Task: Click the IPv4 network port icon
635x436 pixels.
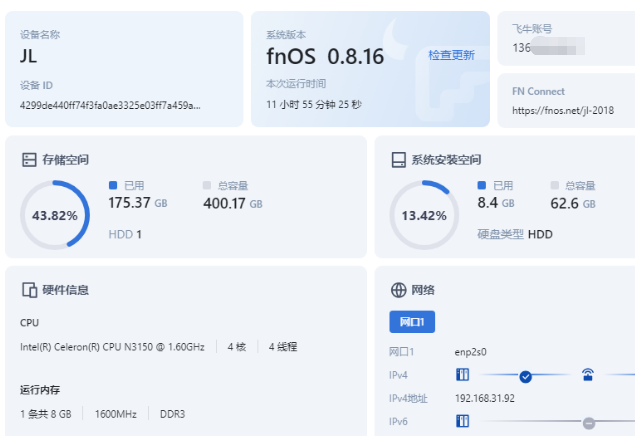Action: (x=462, y=374)
